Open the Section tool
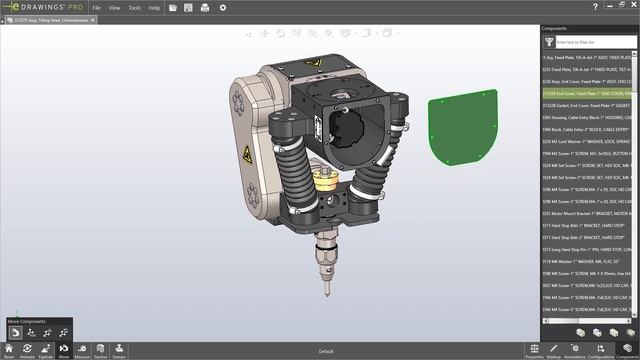Image resolution: width=640 pixels, height=360 pixels. [100, 351]
